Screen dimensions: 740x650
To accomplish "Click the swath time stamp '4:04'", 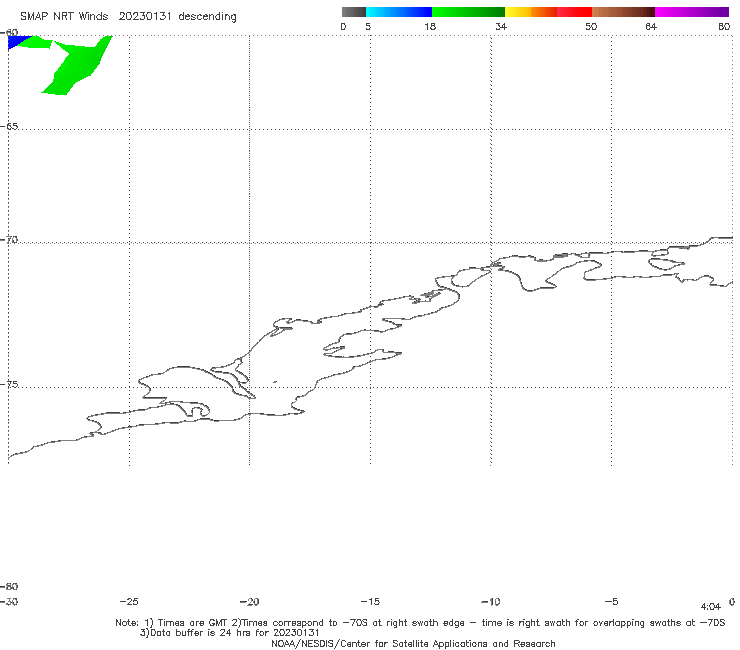I will [x=711, y=607].
